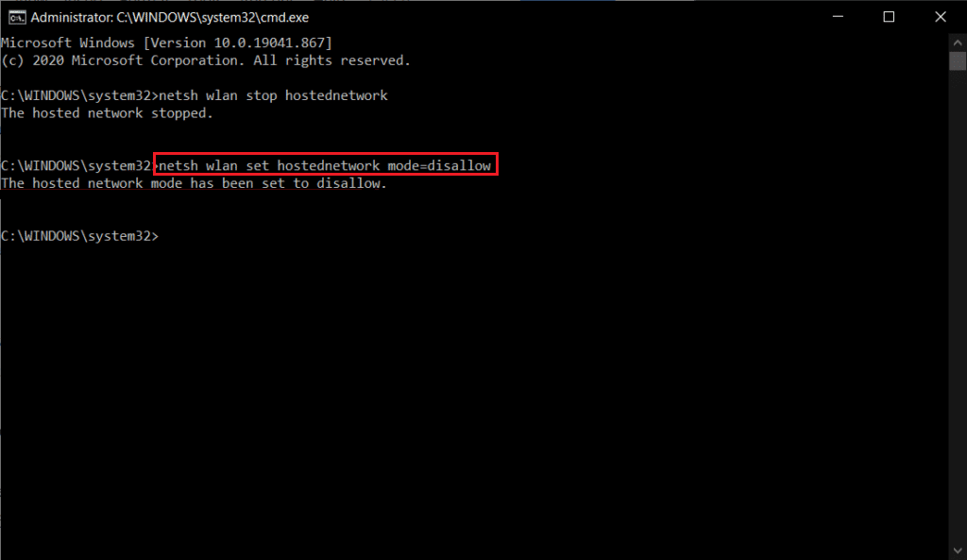Click "The hosted network stopped." output line
967x560 pixels.
pos(108,113)
